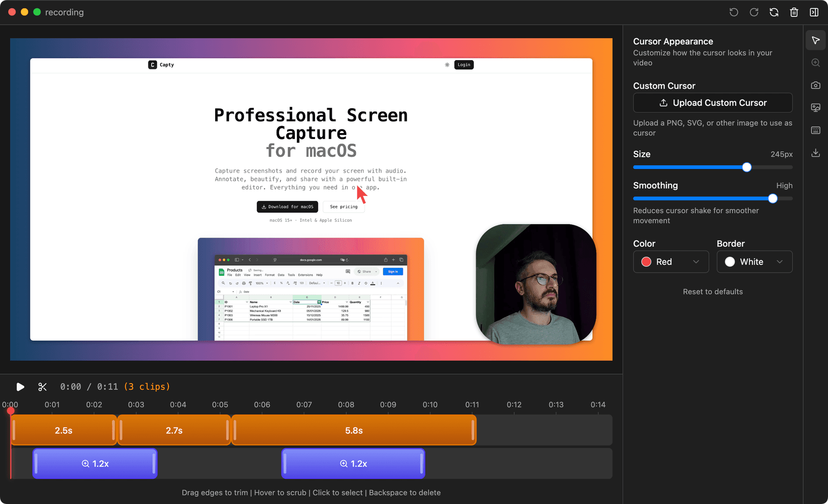
Task: Click Upload Custom Cursor button
Action: tap(712, 103)
